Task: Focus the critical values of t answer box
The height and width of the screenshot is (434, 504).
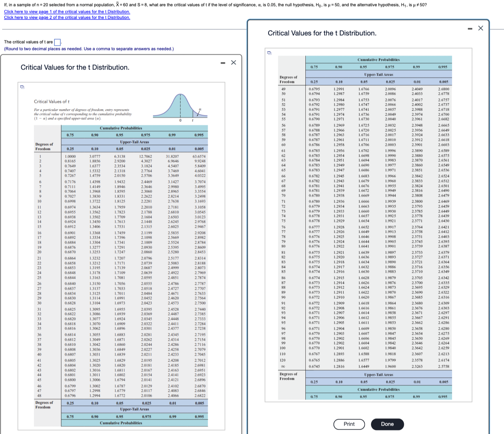Action: point(57,42)
